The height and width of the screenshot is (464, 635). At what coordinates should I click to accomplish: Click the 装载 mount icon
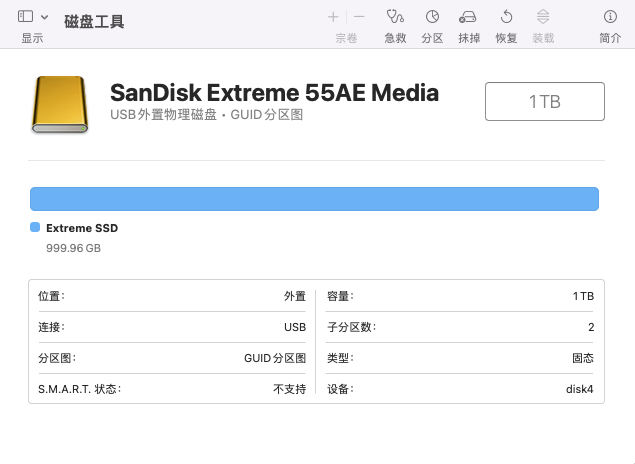543,17
